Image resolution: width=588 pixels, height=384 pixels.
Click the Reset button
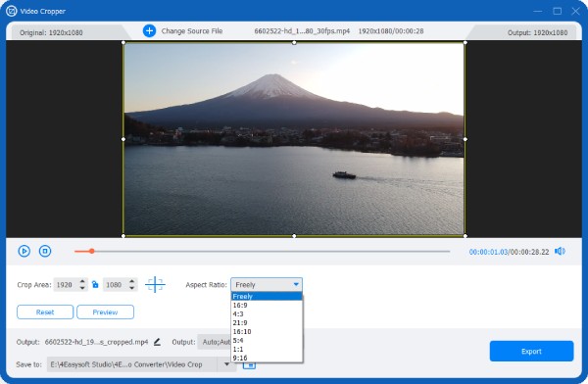[45, 312]
